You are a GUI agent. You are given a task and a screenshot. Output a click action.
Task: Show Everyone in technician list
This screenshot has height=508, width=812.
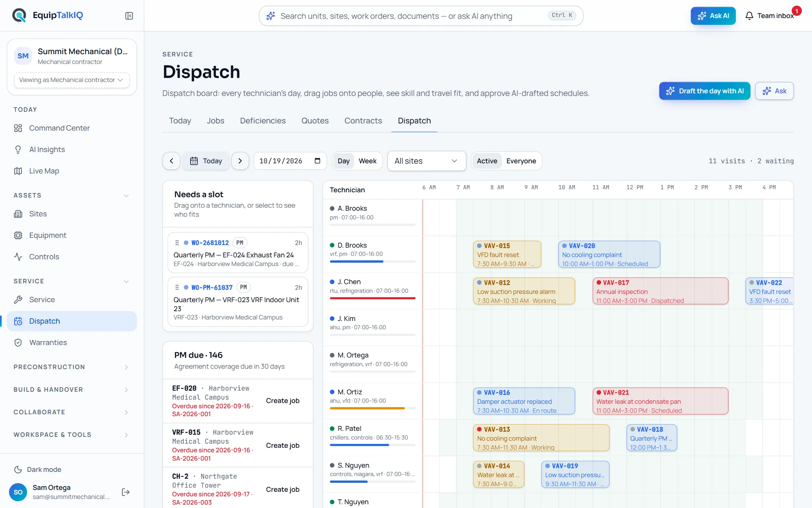(x=521, y=161)
